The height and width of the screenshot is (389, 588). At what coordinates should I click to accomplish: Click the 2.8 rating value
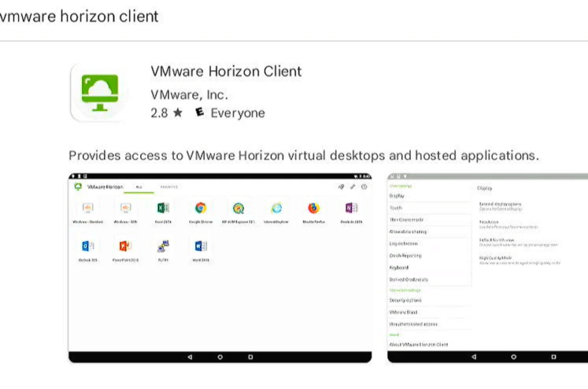159,113
